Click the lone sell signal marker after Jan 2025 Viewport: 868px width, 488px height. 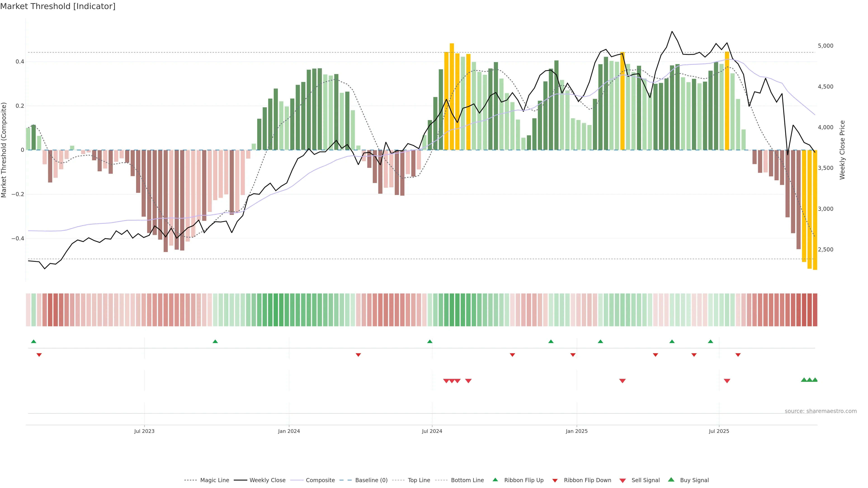(x=622, y=381)
